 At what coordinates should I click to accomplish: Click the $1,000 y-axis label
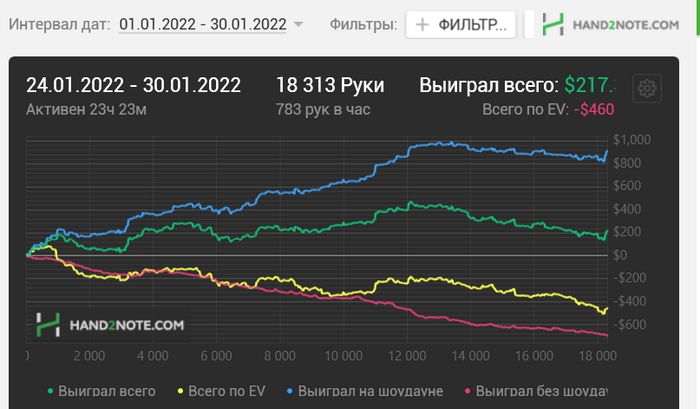[632, 140]
